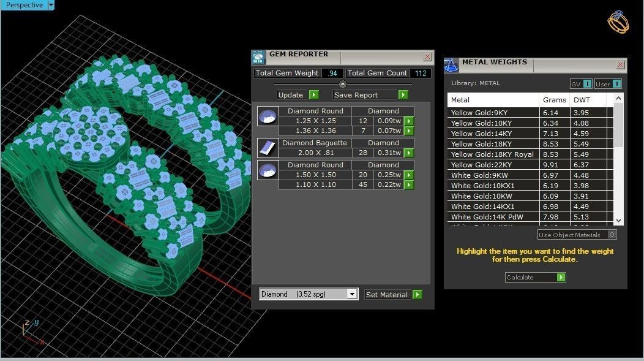This screenshot has width=644, height=361.
Task: Click green arrow for 0.22tw row
Action: coord(409,184)
